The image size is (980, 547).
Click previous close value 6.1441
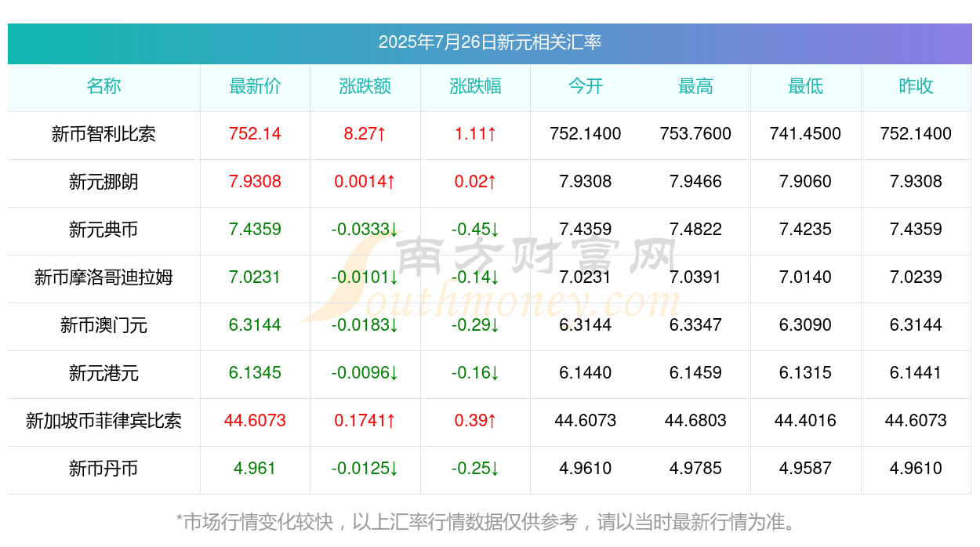916,373
